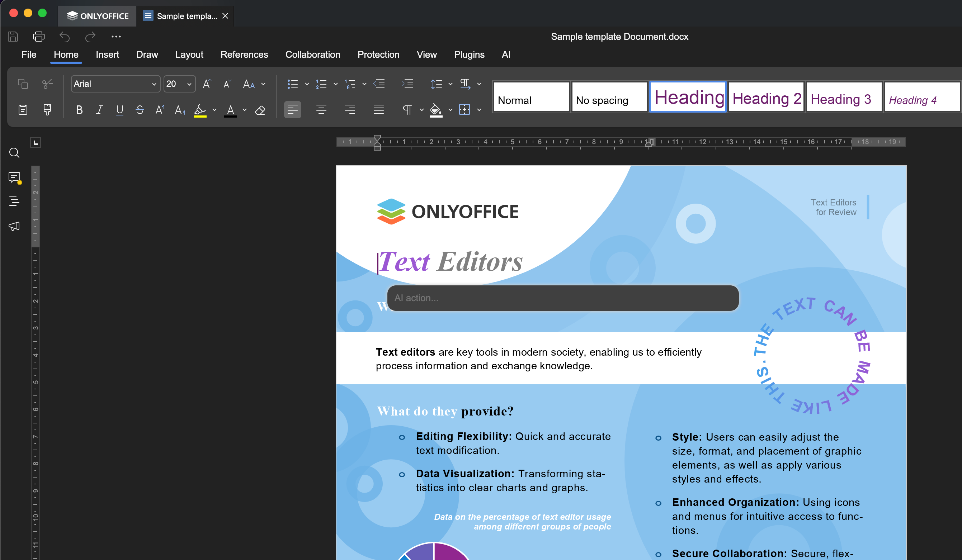This screenshot has height=560, width=962.
Task: Expand multilevel list style options
Action: [x=364, y=84]
